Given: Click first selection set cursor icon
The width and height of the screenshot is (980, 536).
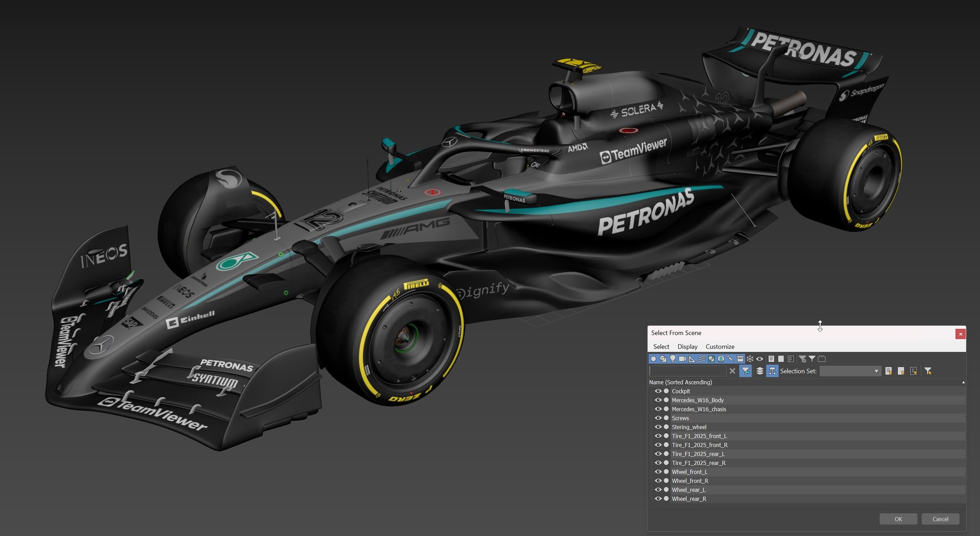Looking at the screenshot, I should pos(889,371).
